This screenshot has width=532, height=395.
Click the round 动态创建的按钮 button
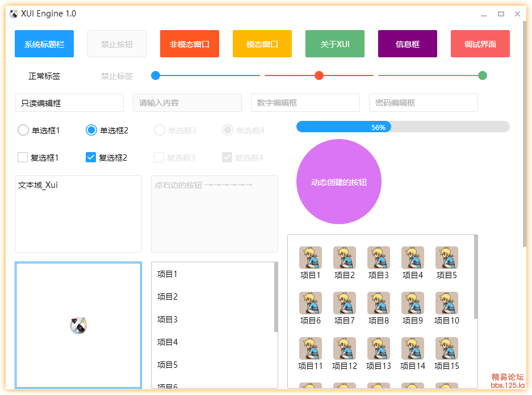coord(339,182)
